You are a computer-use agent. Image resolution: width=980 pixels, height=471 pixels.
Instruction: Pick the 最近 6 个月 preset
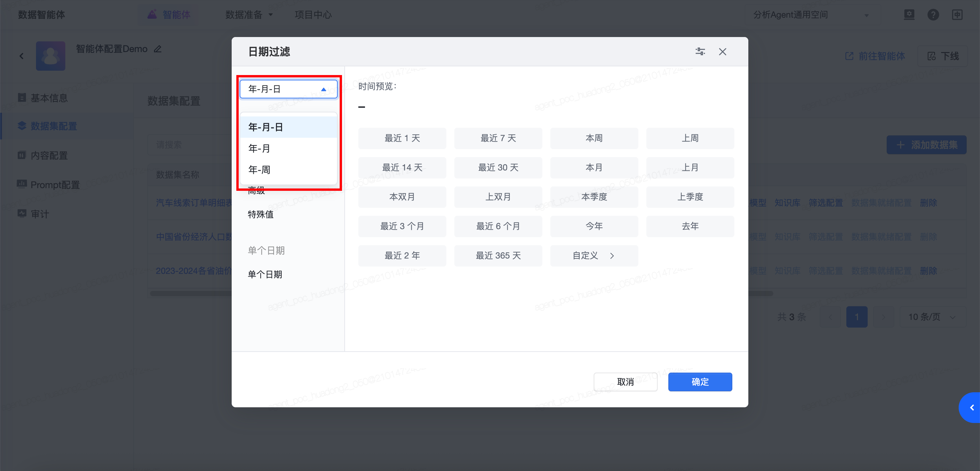(x=498, y=226)
